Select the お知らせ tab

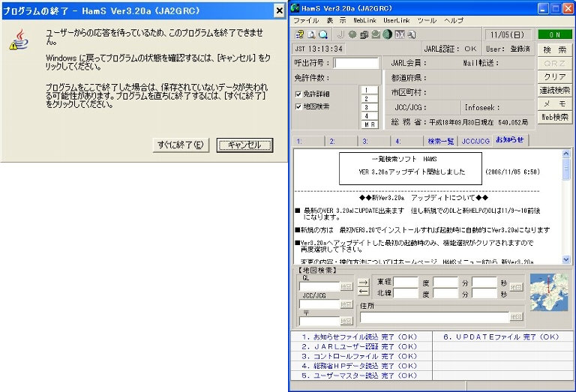(x=510, y=140)
